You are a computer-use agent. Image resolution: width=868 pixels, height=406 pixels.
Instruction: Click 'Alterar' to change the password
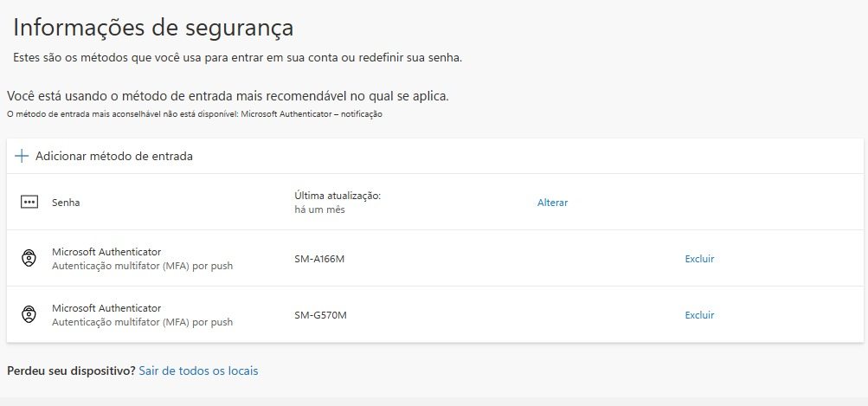pyautogui.click(x=552, y=203)
